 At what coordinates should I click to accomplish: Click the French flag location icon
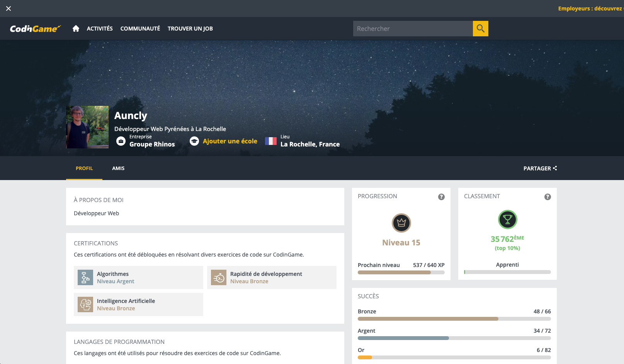tap(270, 141)
